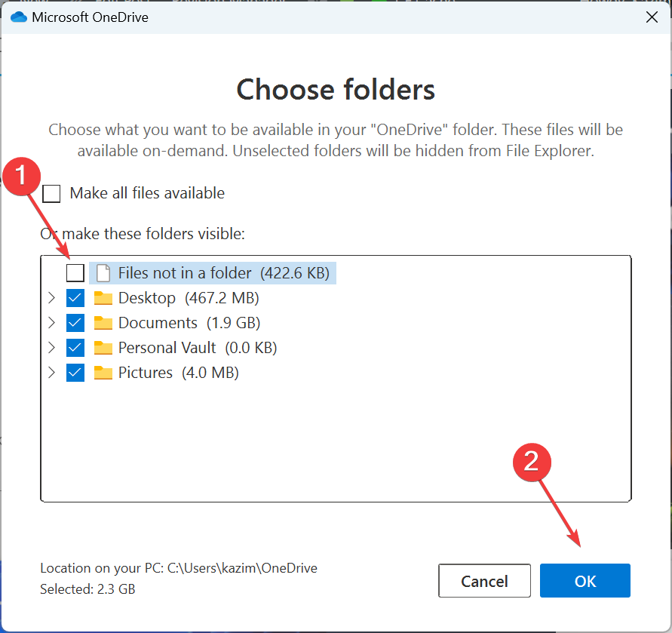The image size is (672, 633).
Task: Select the Pictures (4.0 MB) row label
Action: point(178,373)
